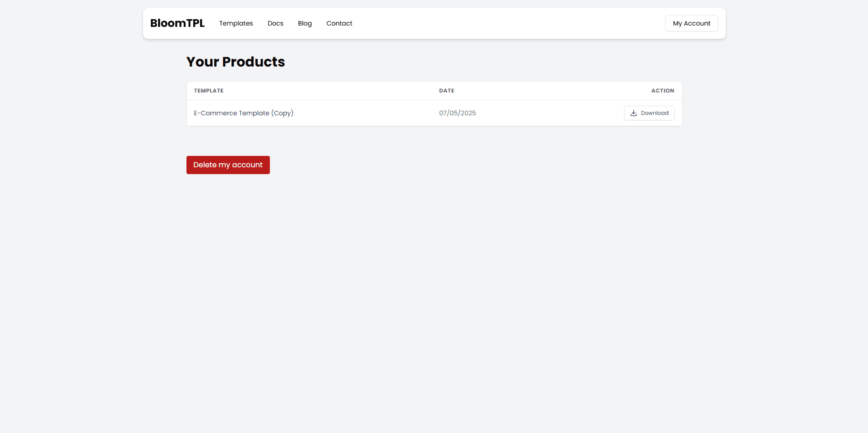Click the BloomTPL logo
Image resolution: width=868 pixels, height=433 pixels.
177,23
